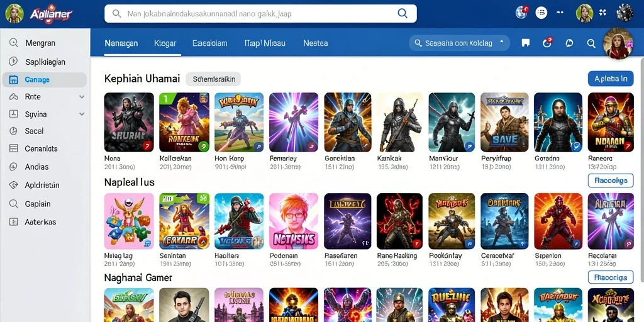This screenshot has height=322, width=644.
Task: Open the Pookonlay game thumbnail
Action: (x=452, y=221)
